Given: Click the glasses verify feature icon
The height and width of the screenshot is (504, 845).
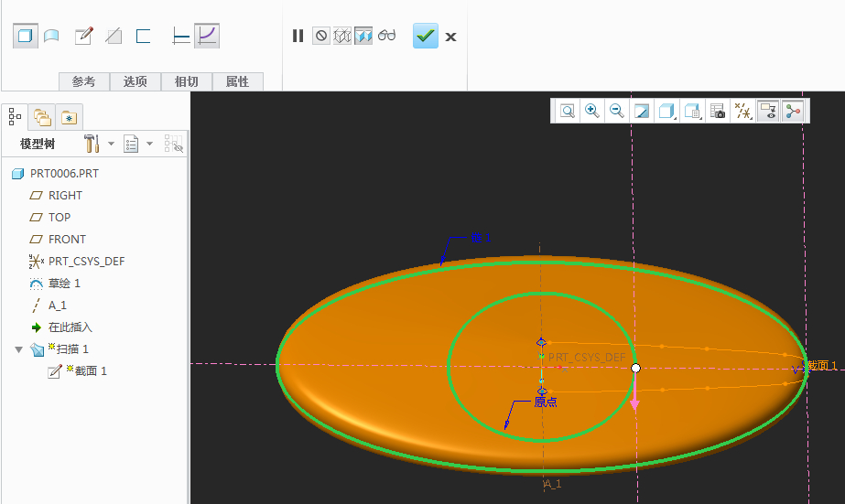Looking at the screenshot, I should click(x=387, y=36).
